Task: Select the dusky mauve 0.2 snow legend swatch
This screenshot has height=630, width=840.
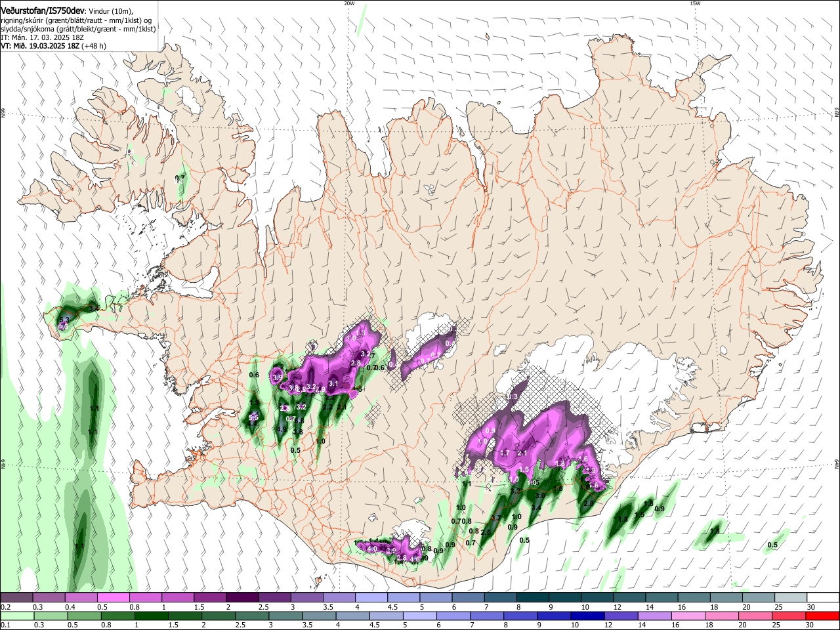Action: pos(16,597)
